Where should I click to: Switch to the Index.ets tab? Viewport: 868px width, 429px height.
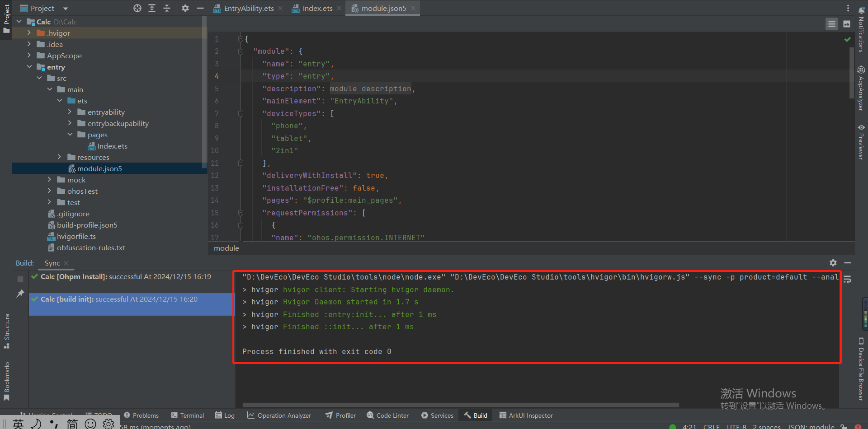click(317, 8)
